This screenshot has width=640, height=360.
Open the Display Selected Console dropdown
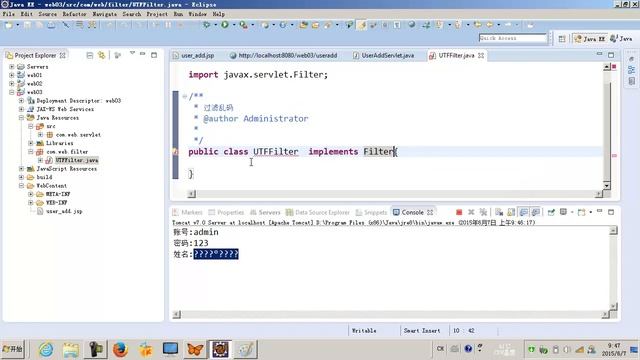tap(572, 212)
